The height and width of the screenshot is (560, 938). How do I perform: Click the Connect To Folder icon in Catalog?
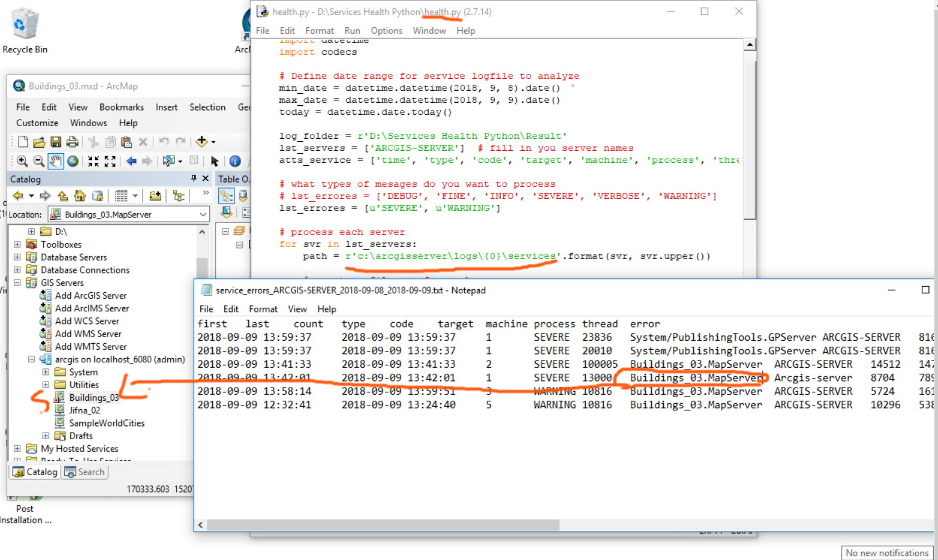[155, 196]
